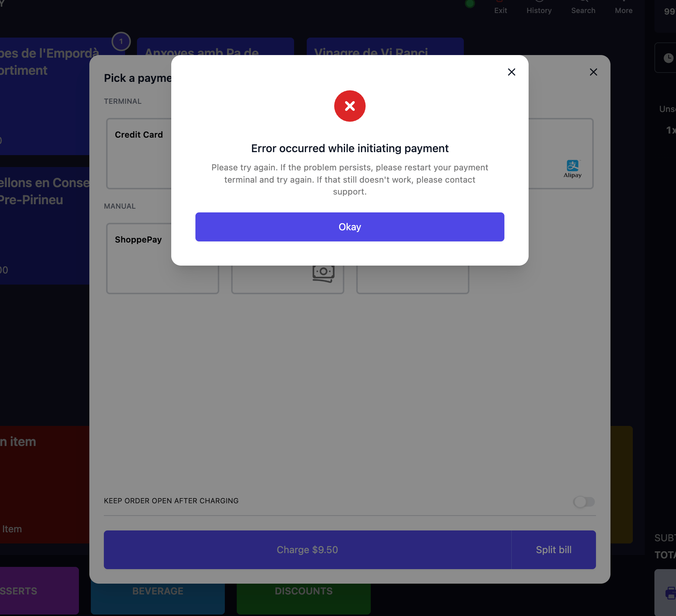Viewport: 676px width, 616px height.
Task: Select Vinagre de Vi Ranci item tile
Action: coord(385,46)
